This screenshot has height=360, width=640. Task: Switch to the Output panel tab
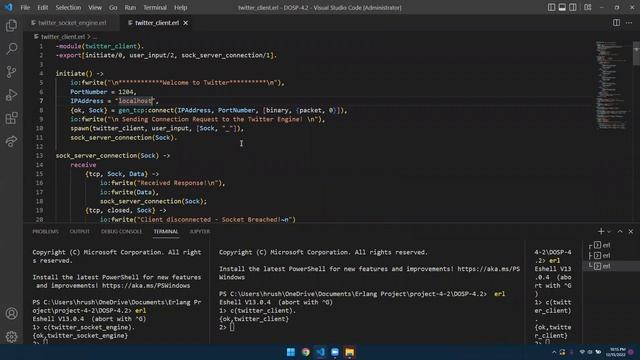point(79,231)
